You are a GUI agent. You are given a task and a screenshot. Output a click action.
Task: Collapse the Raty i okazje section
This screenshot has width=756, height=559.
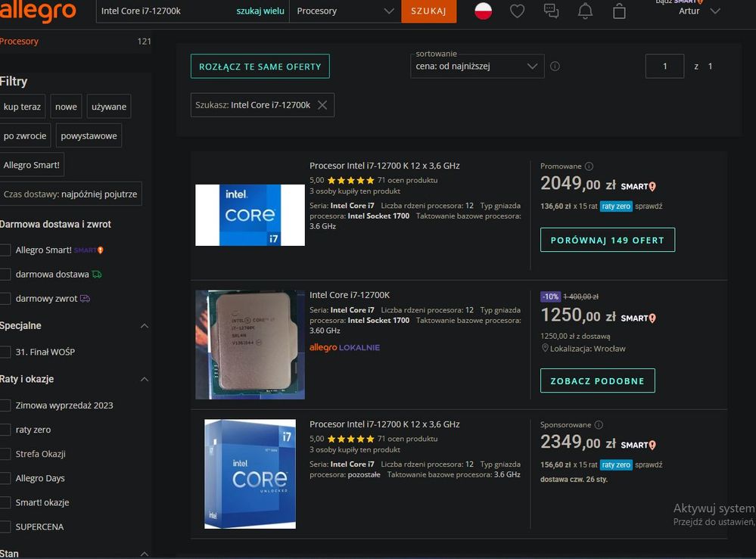pos(144,379)
